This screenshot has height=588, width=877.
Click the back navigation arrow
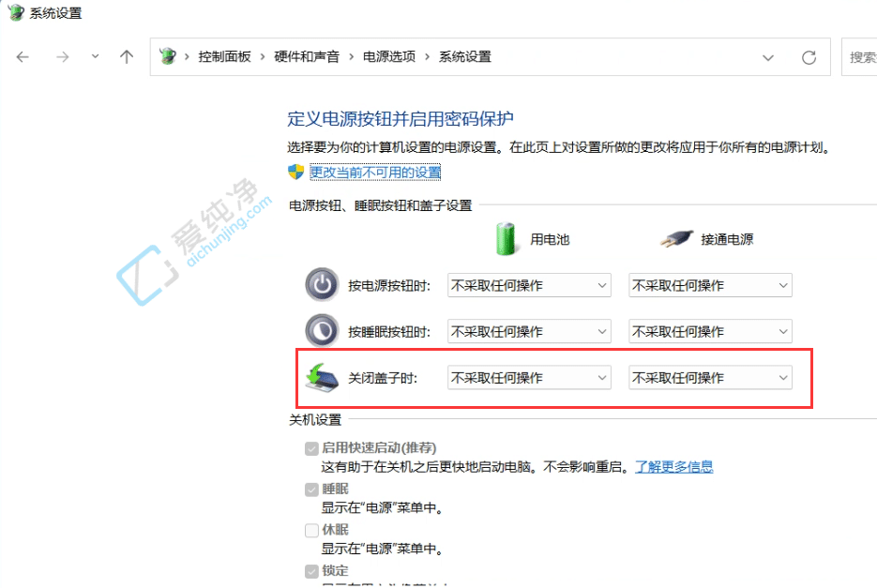pyautogui.click(x=23, y=56)
